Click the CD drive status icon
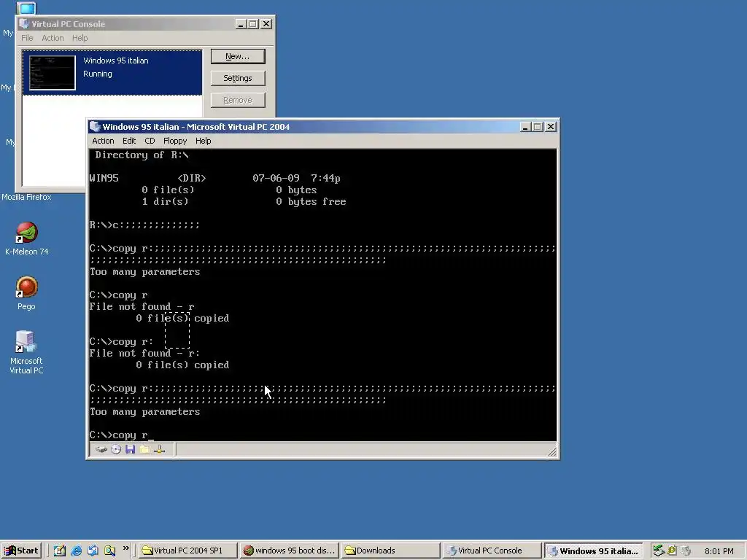Viewport: 747px width, 560px height. point(116,449)
